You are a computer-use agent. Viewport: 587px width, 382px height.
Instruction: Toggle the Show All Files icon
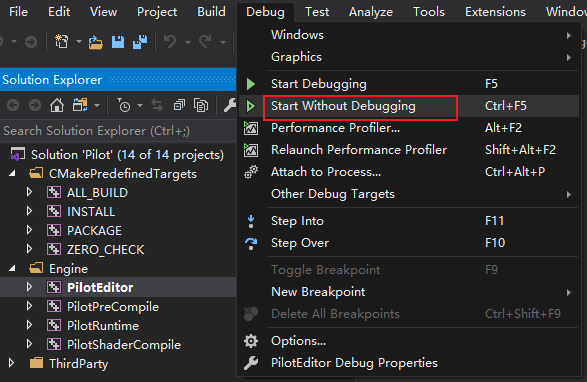[x=201, y=105]
